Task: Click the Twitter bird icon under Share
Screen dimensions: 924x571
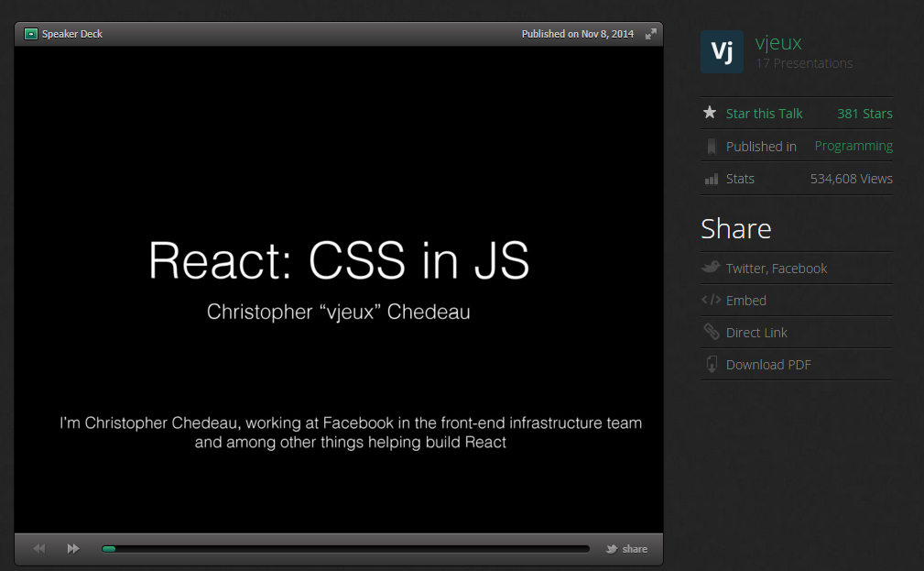Action: (711, 267)
